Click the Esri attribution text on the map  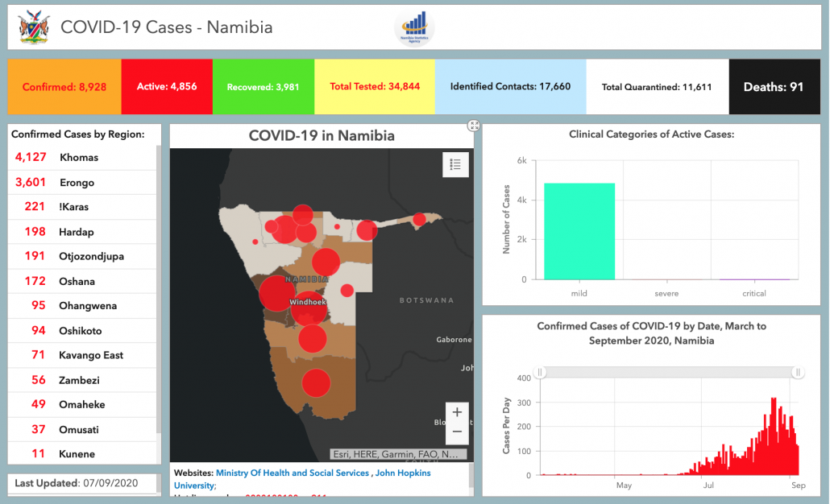pos(398,454)
